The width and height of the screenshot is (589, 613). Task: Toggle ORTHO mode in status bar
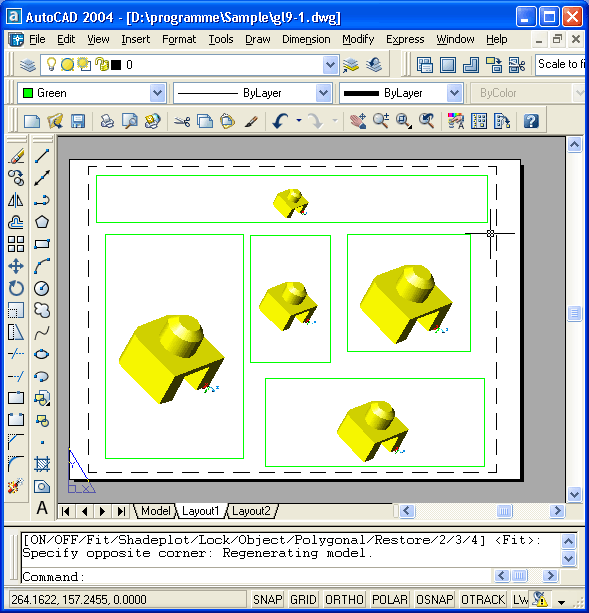click(x=344, y=599)
